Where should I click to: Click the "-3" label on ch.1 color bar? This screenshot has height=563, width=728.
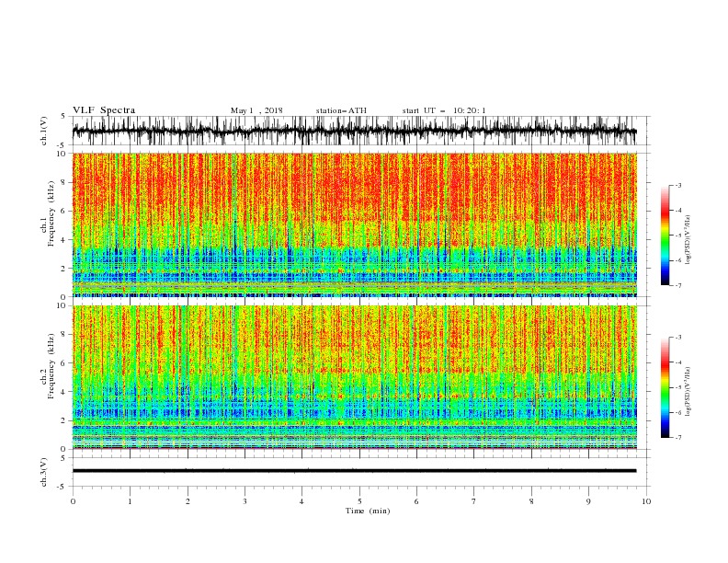(x=677, y=185)
